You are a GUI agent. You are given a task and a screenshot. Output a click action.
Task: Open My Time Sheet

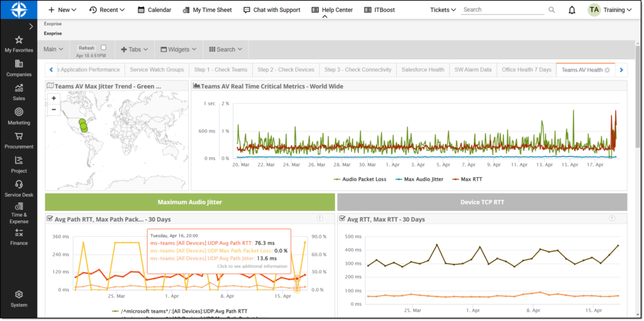pos(208,10)
